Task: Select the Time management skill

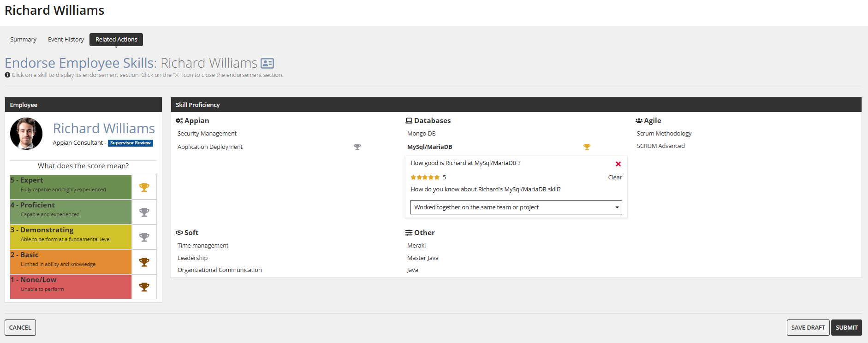Action: tap(203, 246)
